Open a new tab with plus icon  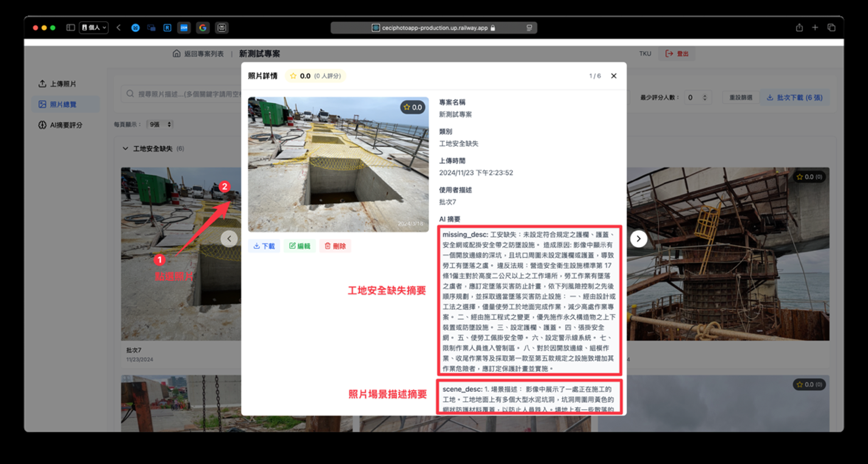[x=815, y=27]
